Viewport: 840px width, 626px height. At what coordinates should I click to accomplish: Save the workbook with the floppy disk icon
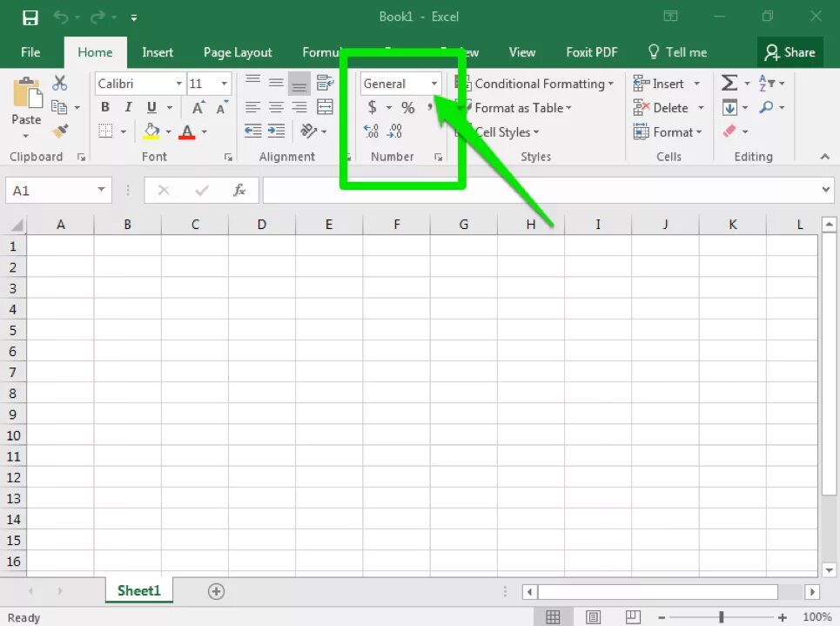click(30, 17)
